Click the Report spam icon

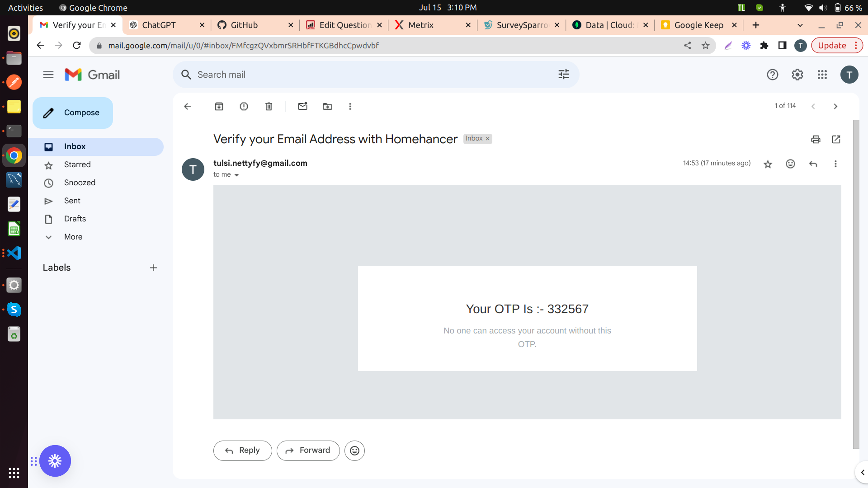(244, 107)
